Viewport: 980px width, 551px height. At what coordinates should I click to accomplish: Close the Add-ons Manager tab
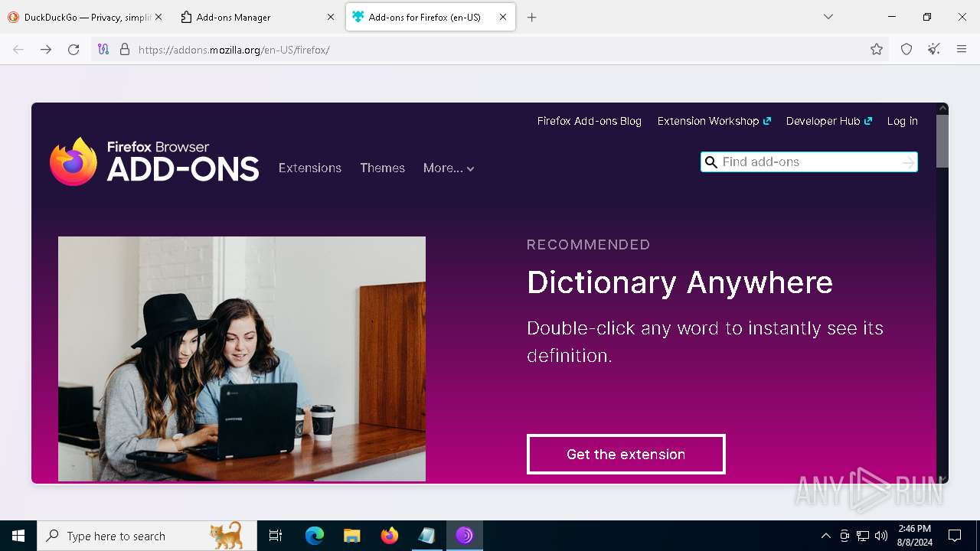click(331, 17)
